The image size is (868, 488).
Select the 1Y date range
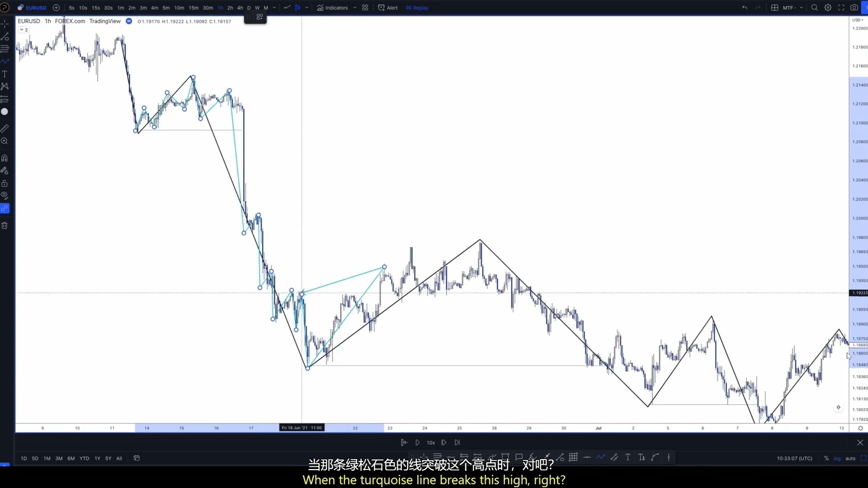97,458
